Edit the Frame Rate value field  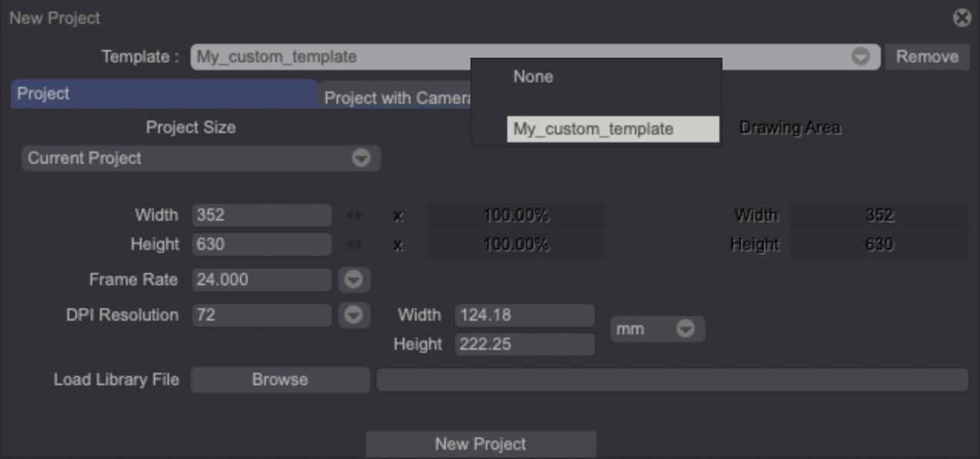261,280
